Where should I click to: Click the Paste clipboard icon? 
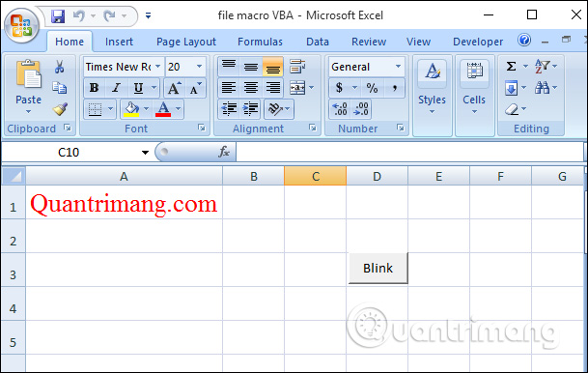pos(29,73)
